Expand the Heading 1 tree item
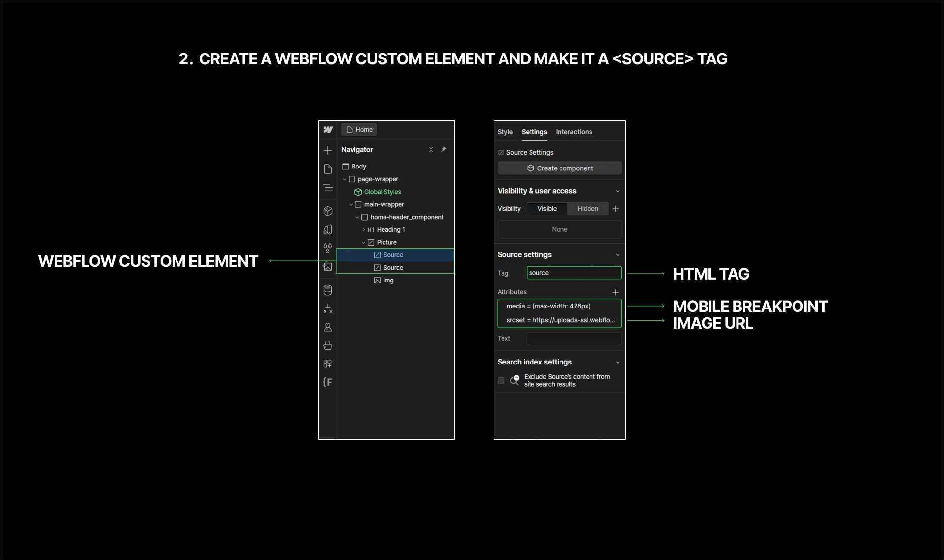 [363, 229]
